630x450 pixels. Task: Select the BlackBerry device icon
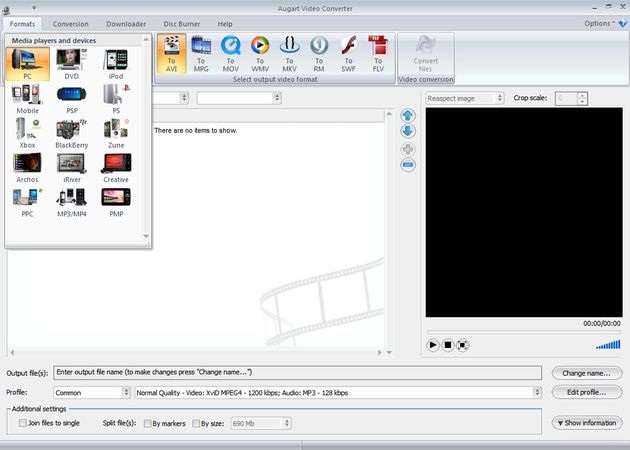pyautogui.click(x=72, y=133)
